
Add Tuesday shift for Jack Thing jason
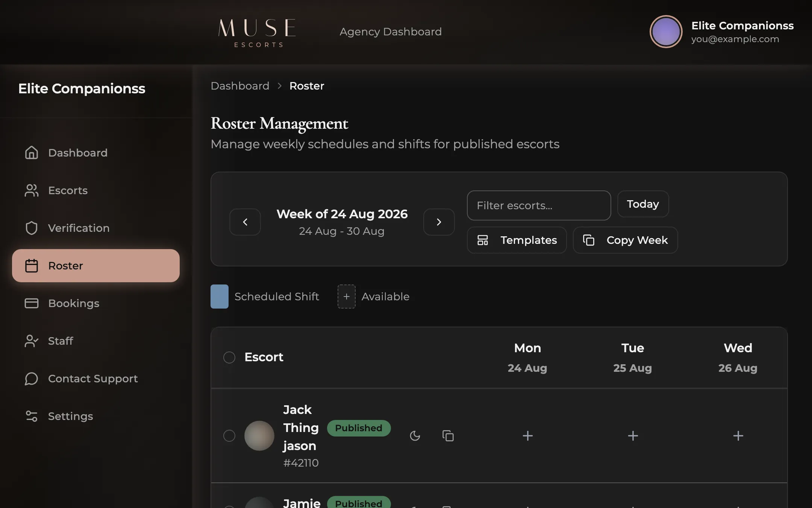[633, 436]
